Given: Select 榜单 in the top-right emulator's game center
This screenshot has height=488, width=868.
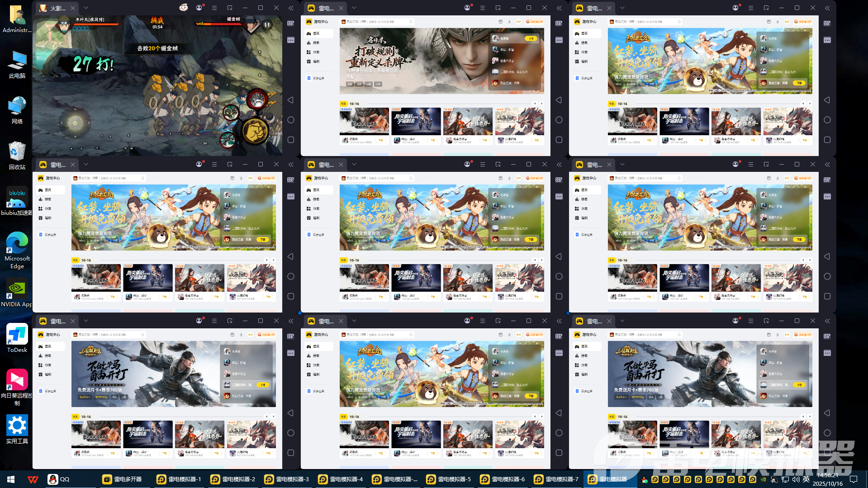Looking at the screenshot, I should coord(587,43).
